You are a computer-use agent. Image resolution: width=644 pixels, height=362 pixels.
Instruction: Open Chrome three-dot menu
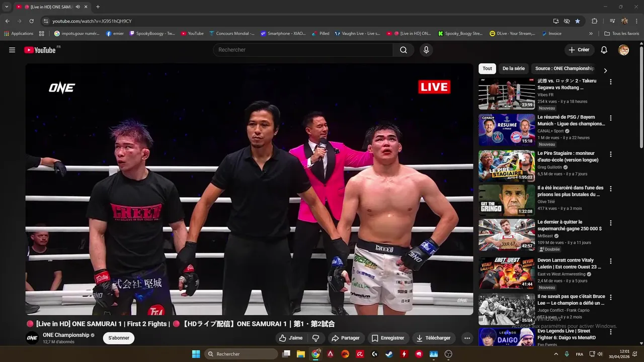tap(637, 21)
